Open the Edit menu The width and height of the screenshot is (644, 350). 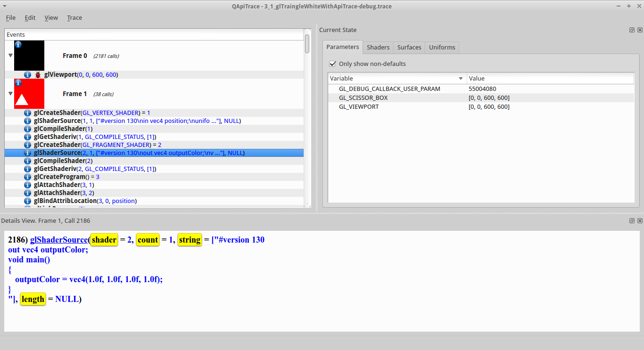(x=30, y=18)
